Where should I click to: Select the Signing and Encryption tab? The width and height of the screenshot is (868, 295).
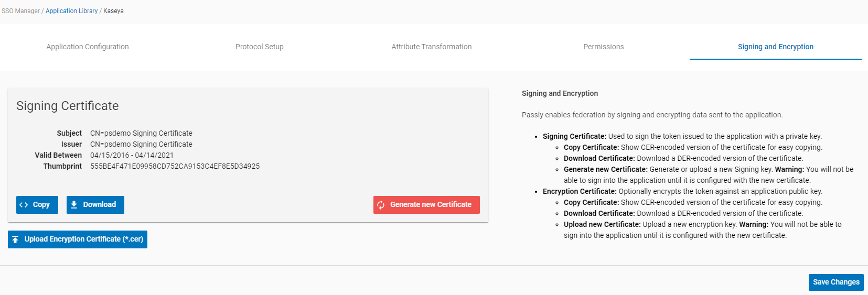click(x=776, y=47)
